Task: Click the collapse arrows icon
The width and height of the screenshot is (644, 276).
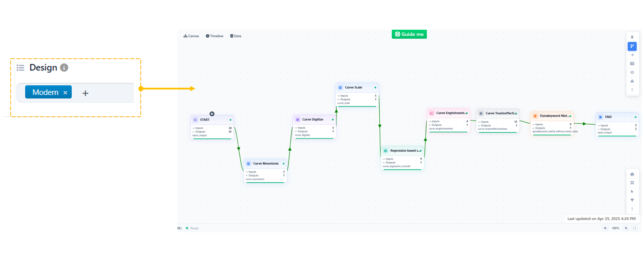Action: 632,183
